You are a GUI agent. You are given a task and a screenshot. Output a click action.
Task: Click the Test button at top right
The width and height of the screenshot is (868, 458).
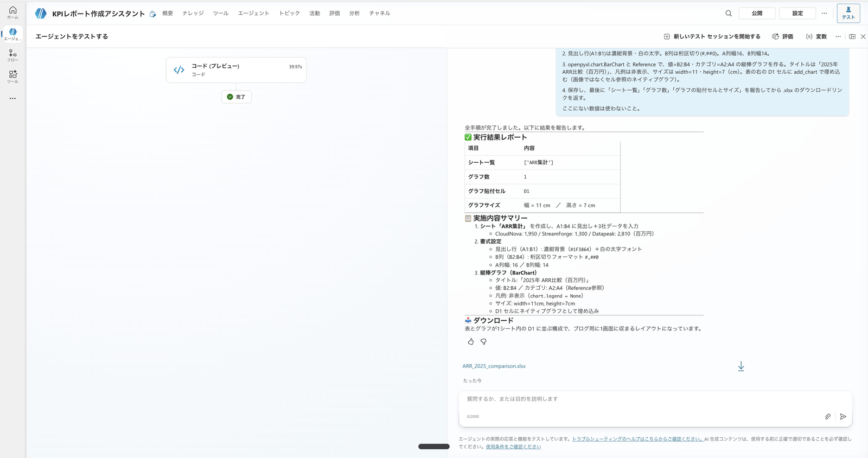[x=848, y=13]
